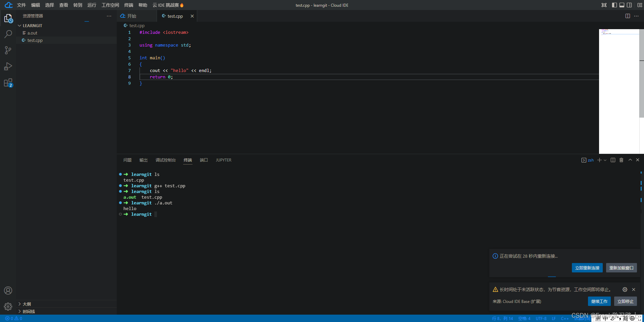Open the 运行 menu
This screenshot has height=322, width=644.
[x=92, y=5]
